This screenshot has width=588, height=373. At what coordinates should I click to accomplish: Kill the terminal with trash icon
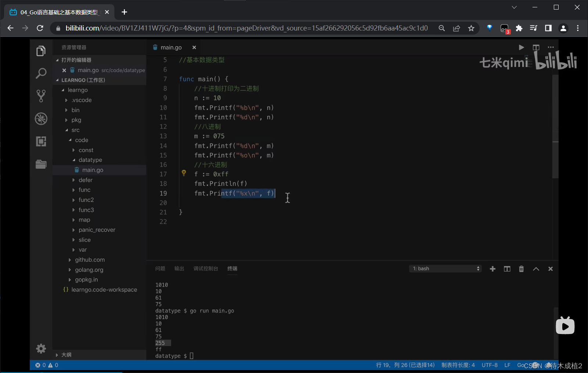click(521, 269)
